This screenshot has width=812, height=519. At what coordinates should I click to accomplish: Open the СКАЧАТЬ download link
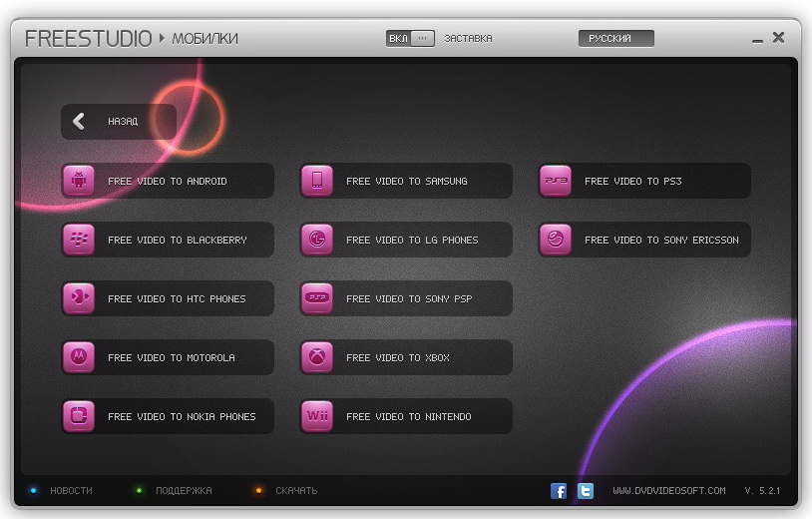[296, 490]
